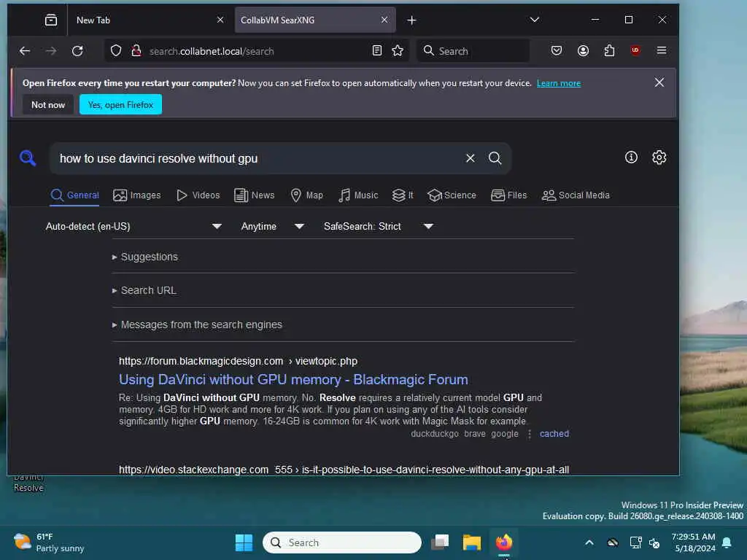Open Using DaVinci without GPU memory result
This screenshot has width=747, height=560.
(x=293, y=379)
